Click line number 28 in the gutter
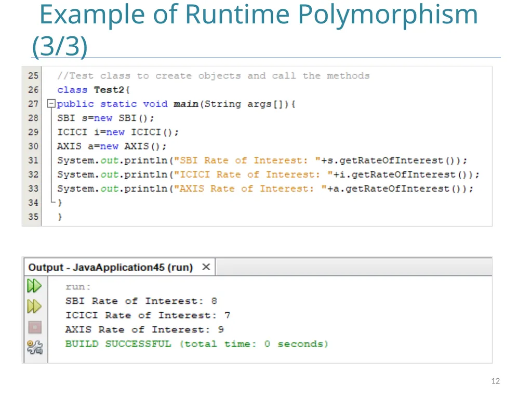 (33, 118)
